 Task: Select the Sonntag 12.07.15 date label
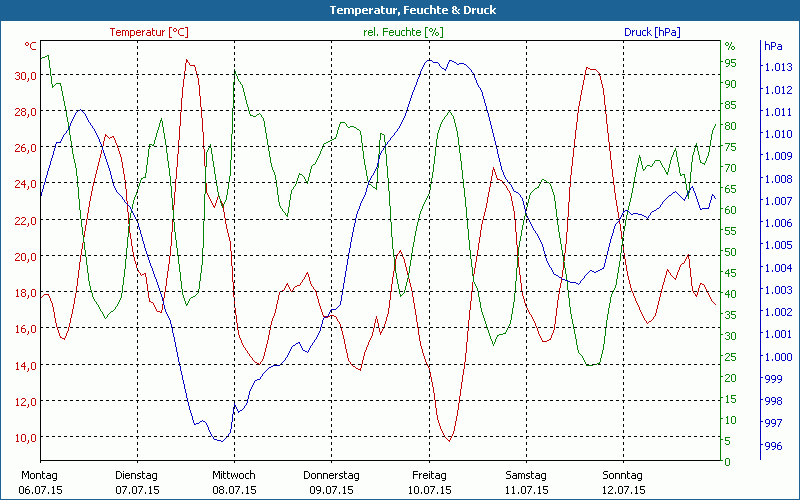point(623,483)
